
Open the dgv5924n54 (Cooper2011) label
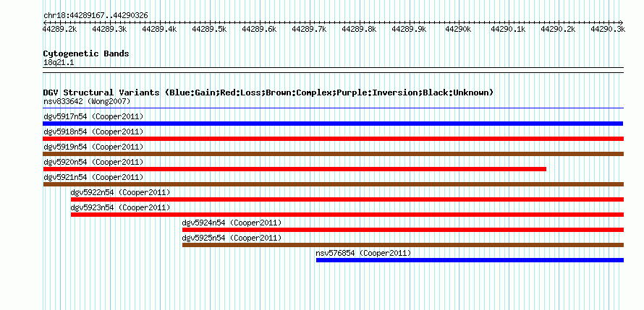[232, 223]
